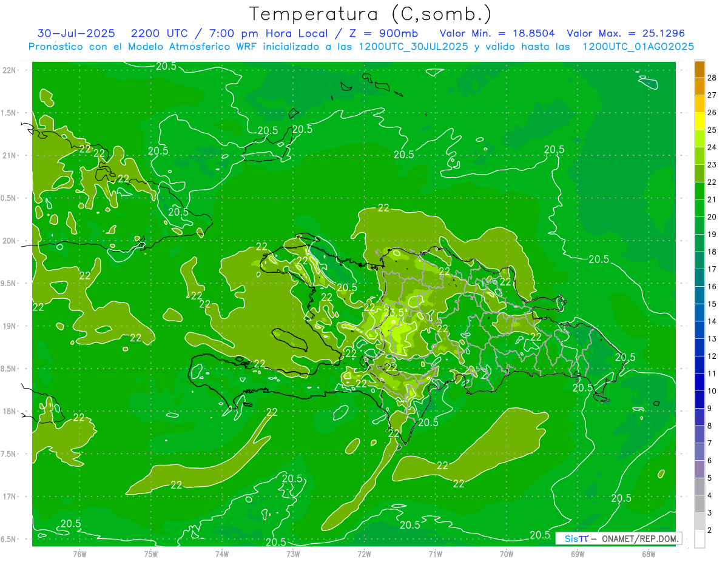This screenshot has height=562, width=728.
Task: Click the "72W" longitude axis label
Action: click(364, 554)
